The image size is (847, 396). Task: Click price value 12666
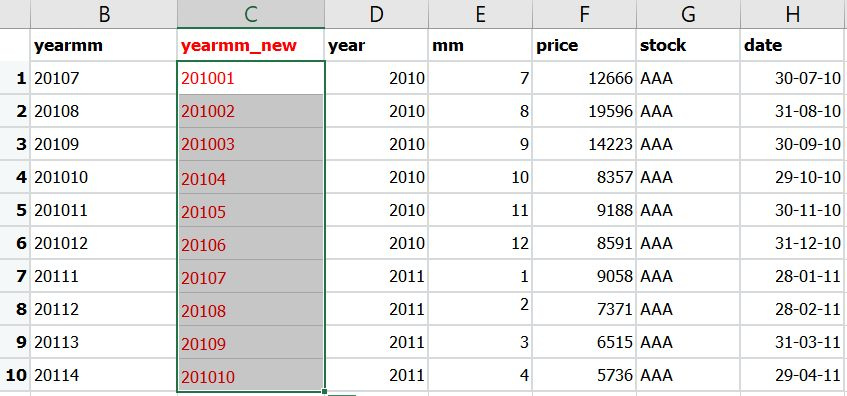point(584,78)
